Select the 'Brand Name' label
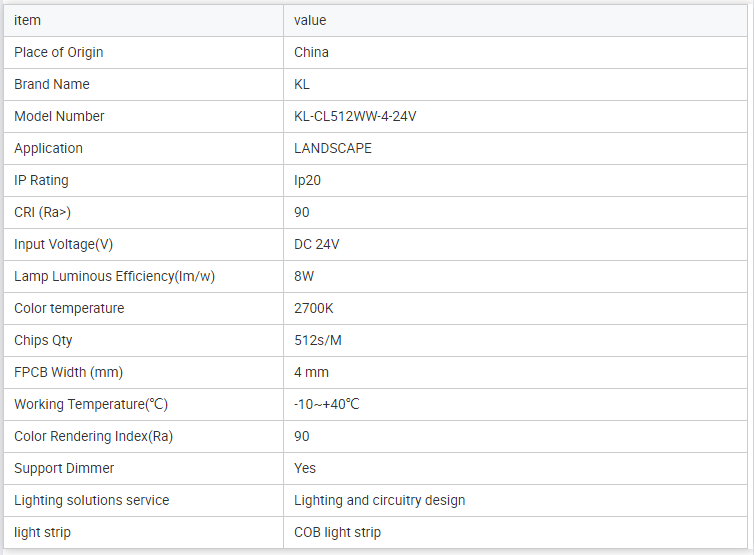Screen dimensions: 754x555 pos(52,84)
